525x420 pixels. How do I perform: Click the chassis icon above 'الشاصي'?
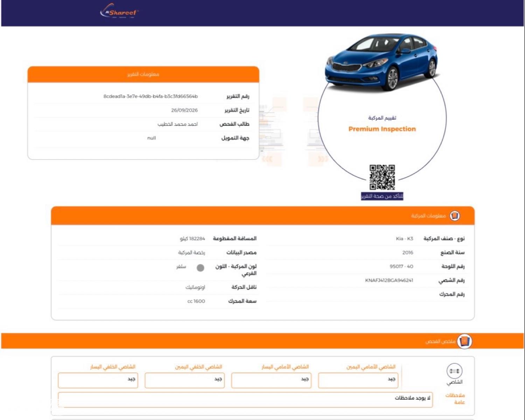click(454, 371)
